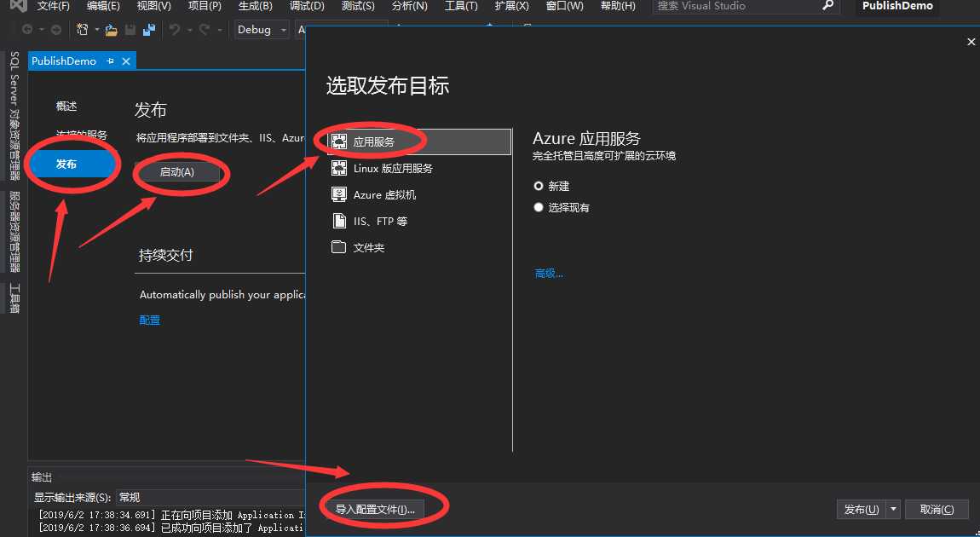Click the IIS, FTP document icon
Viewport: 980px width, 537px height.
point(339,221)
